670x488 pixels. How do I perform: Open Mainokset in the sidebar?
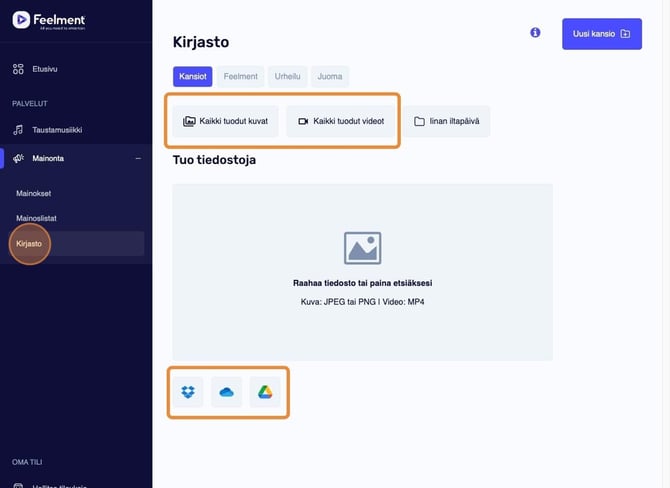point(34,192)
